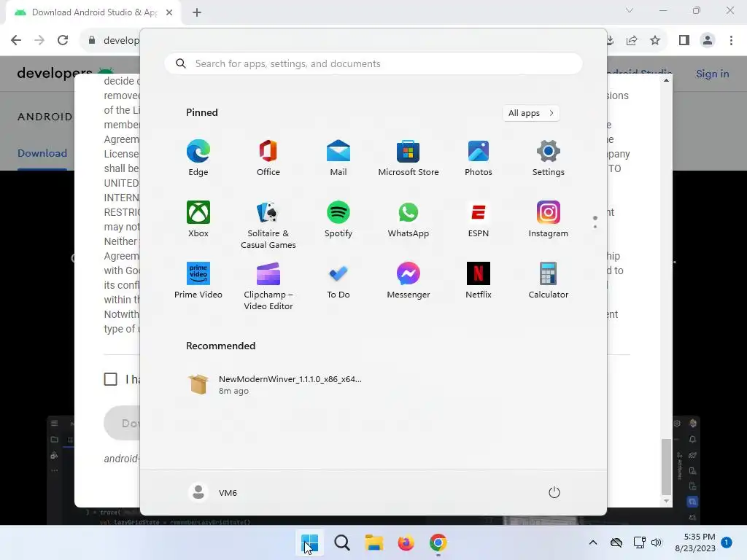This screenshot has height=560, width=747.
Task: Open the recommended NewModernWinver file
Action: tap(276, 385)
